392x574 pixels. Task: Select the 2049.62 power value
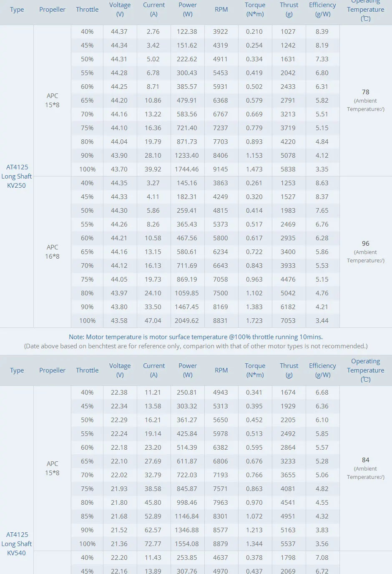[x=187, y=321]
